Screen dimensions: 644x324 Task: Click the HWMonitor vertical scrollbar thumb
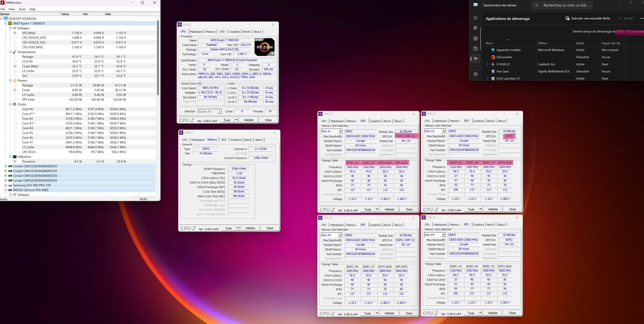(158, 58)
